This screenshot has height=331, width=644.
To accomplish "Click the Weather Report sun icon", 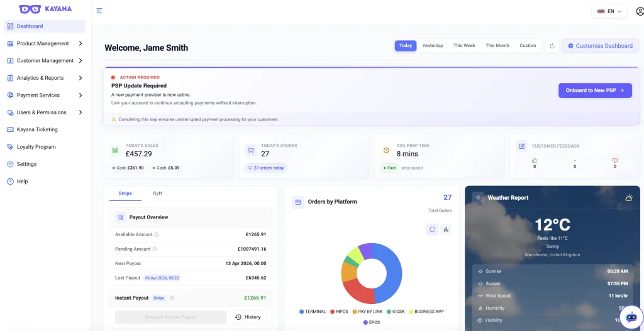I will tap(478, 198).
